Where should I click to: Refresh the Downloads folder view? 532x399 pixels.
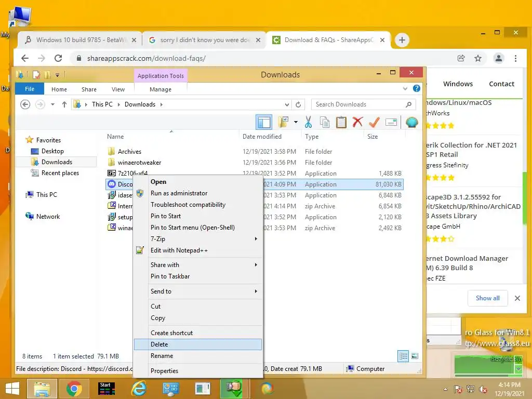coord(298,104)
